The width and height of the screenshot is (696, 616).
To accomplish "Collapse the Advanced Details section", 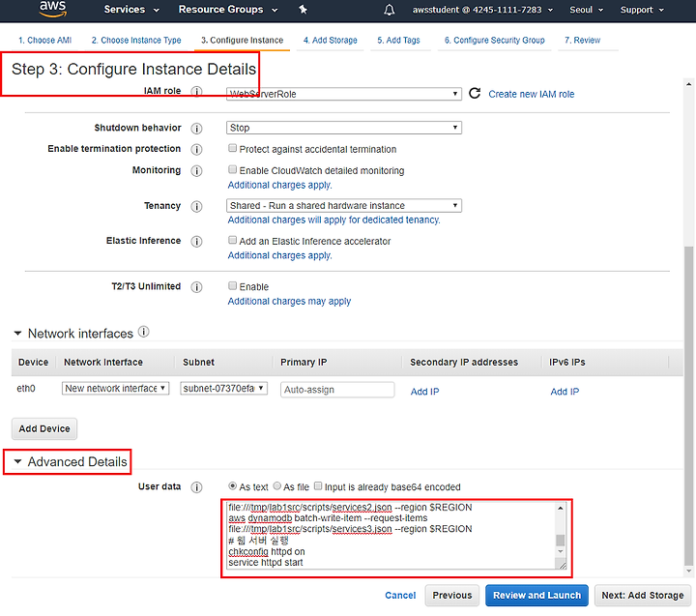I will (17, 461).
